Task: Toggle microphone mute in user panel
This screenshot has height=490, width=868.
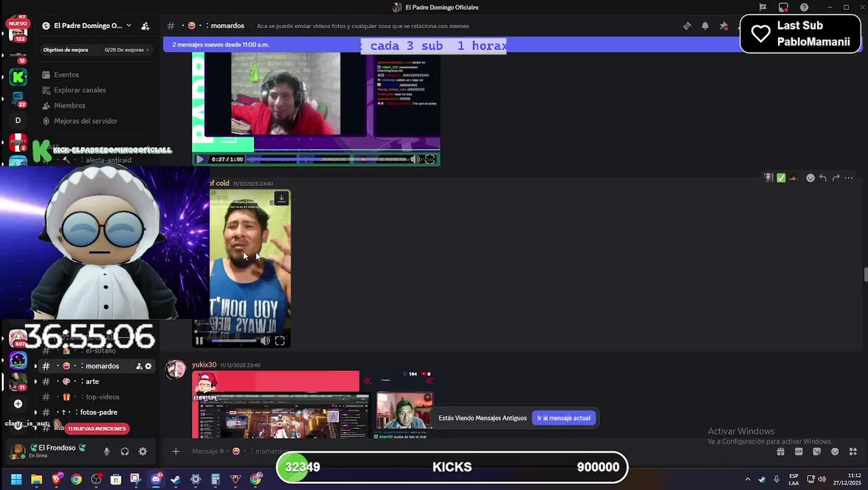Action: point(106,451)
